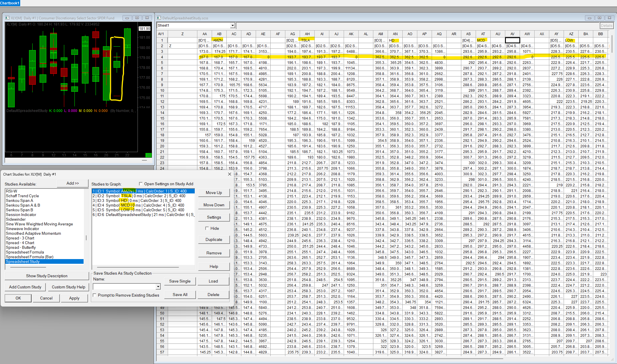617x364 pixels.
Task: Select the empty cell AV1 in spreadsheet
Action: tap(512, 40)
